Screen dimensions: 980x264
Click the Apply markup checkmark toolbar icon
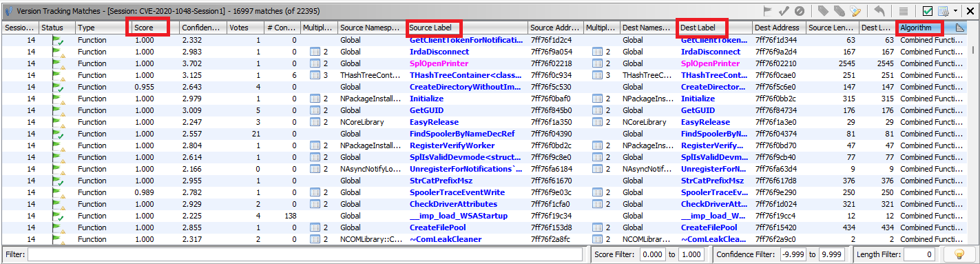pos(784,11)
